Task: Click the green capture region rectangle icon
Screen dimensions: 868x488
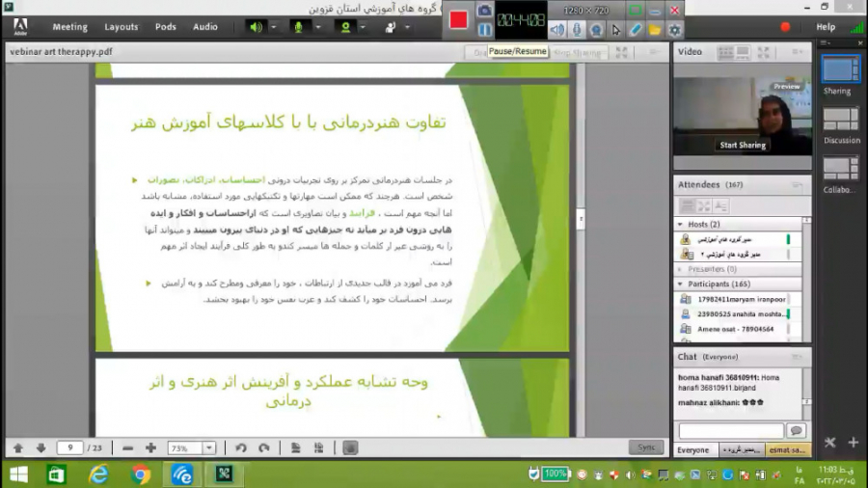Action: pos(636,10)
